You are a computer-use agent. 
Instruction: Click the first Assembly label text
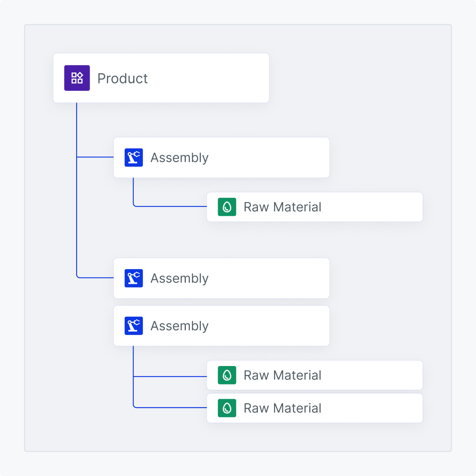[x=179, y=158]
